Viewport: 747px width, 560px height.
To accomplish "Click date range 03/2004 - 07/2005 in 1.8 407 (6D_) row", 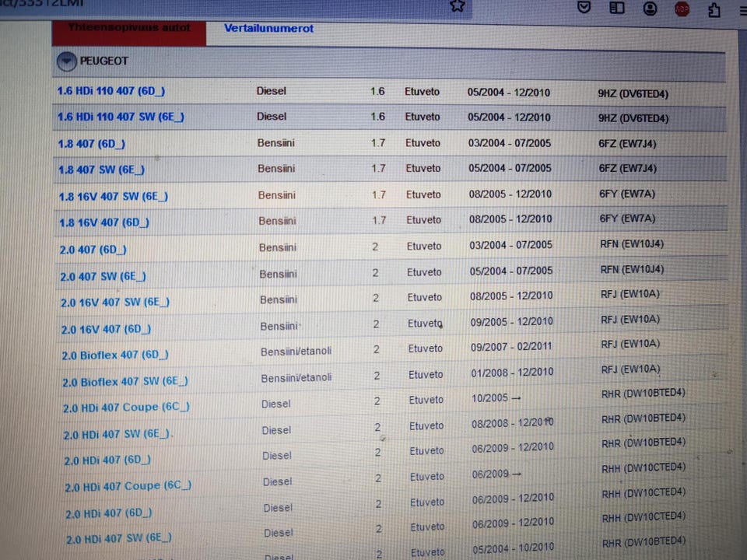I will tap(509, 143).
